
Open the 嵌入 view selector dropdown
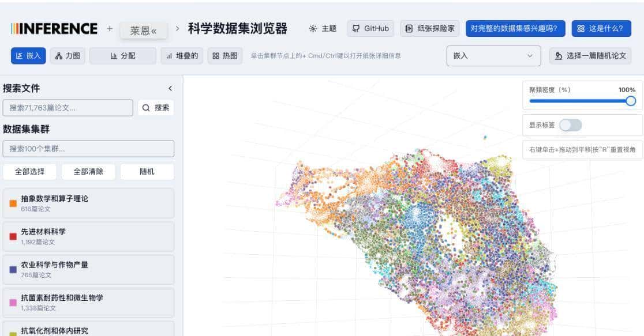click(x=493, y=56)
